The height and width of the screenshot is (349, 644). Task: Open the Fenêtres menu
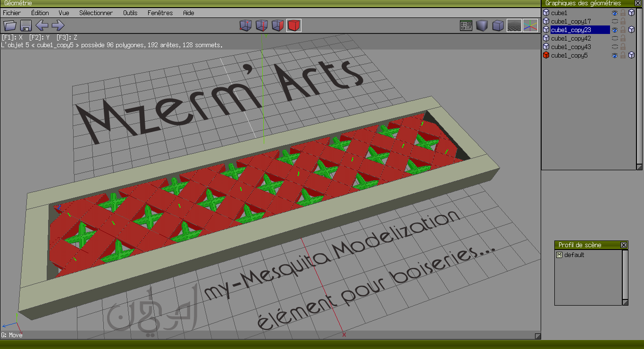click(160, 13)
